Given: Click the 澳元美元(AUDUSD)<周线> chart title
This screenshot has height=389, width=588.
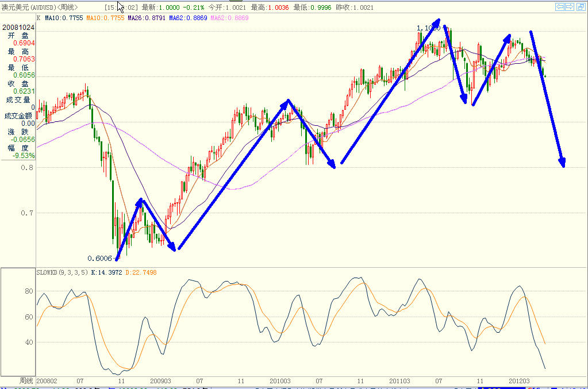Looking at the screenshot, I should pos(40,7).
